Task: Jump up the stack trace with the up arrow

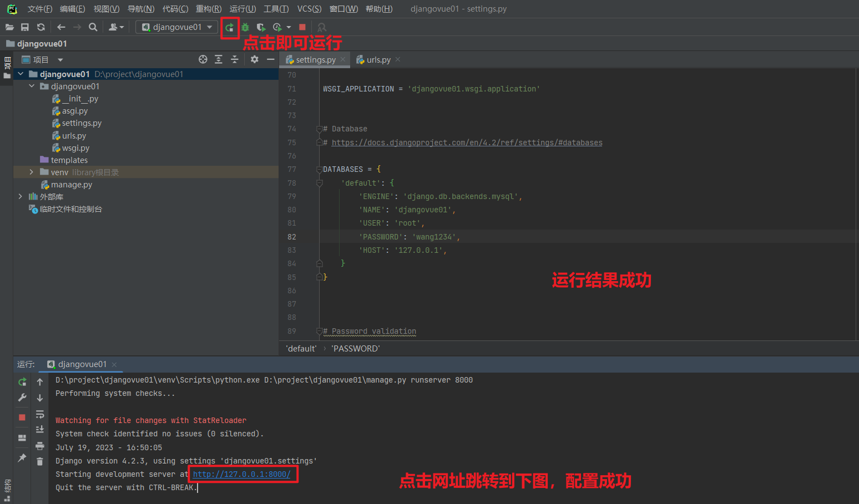Action: [x=40, y=382]
